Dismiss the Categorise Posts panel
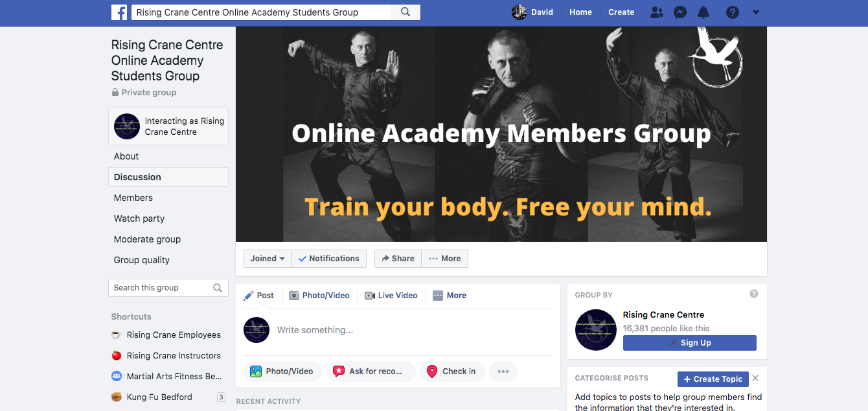 coord(755,379)
